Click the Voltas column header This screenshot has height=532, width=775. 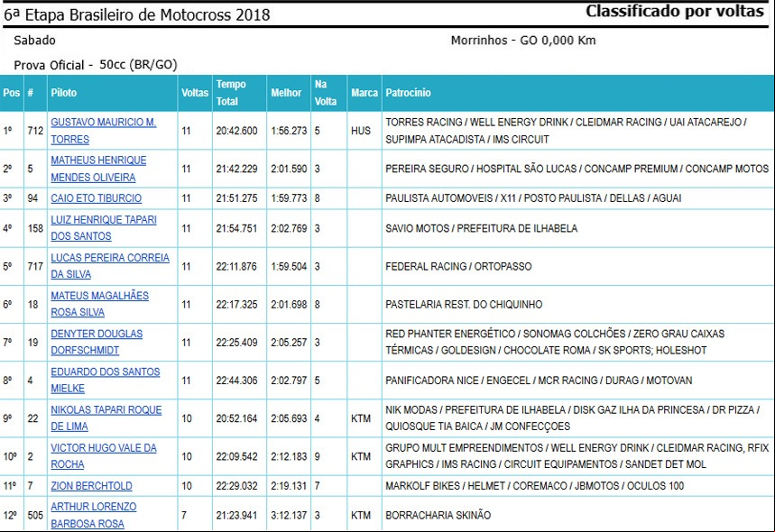coord(195,93)
